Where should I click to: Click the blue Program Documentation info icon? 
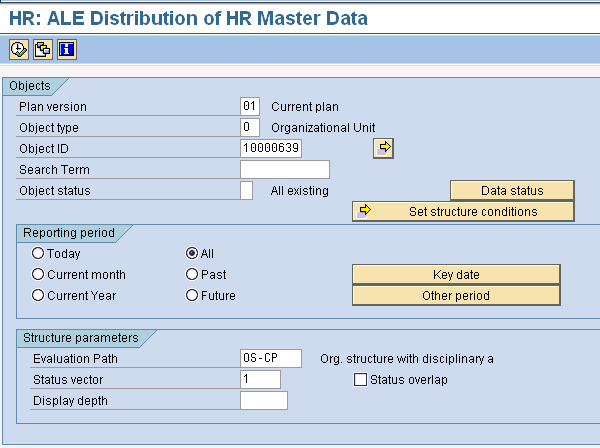tap(66, 49)
